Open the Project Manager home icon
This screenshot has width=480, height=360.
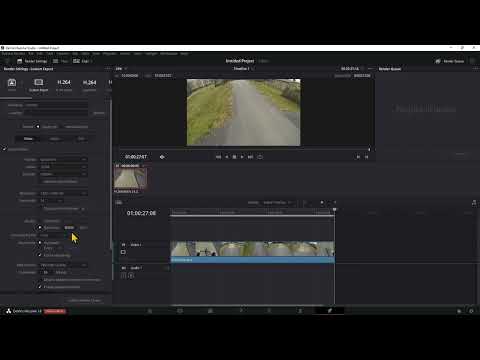459,311
